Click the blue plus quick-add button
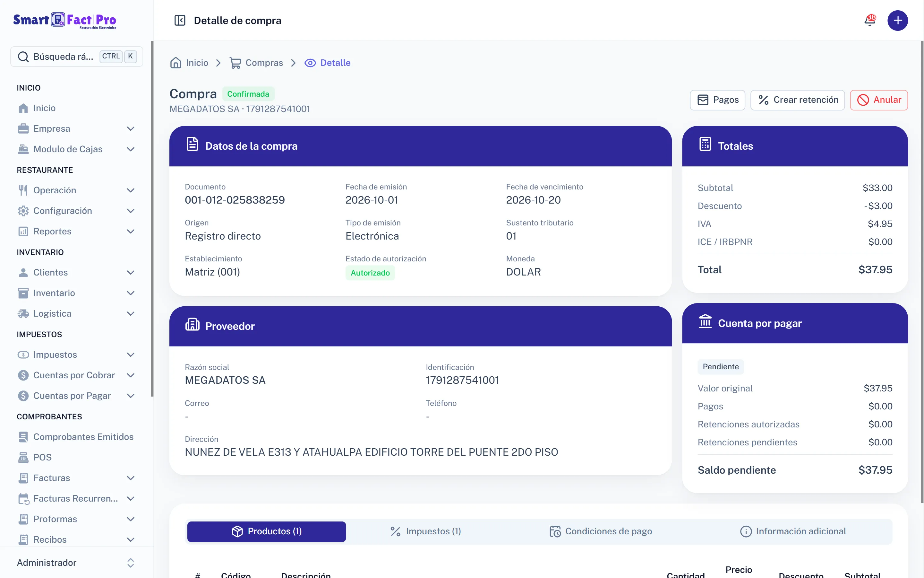This screenshot has height=578, width=924. tap(897, 20)
